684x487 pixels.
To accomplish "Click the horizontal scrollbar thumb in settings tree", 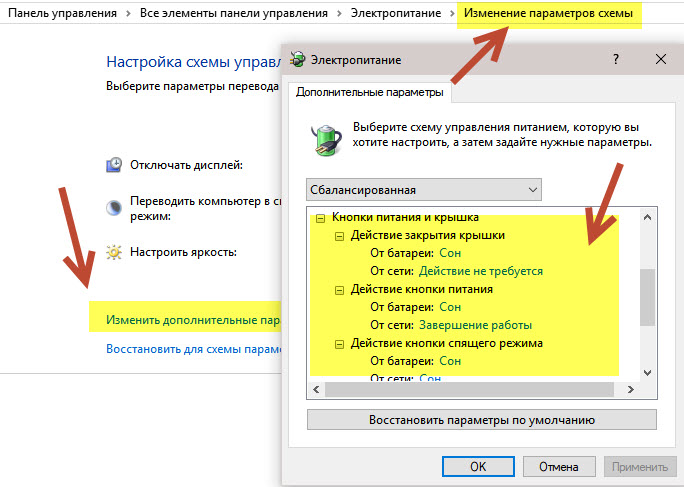I will tap(469, 389).
